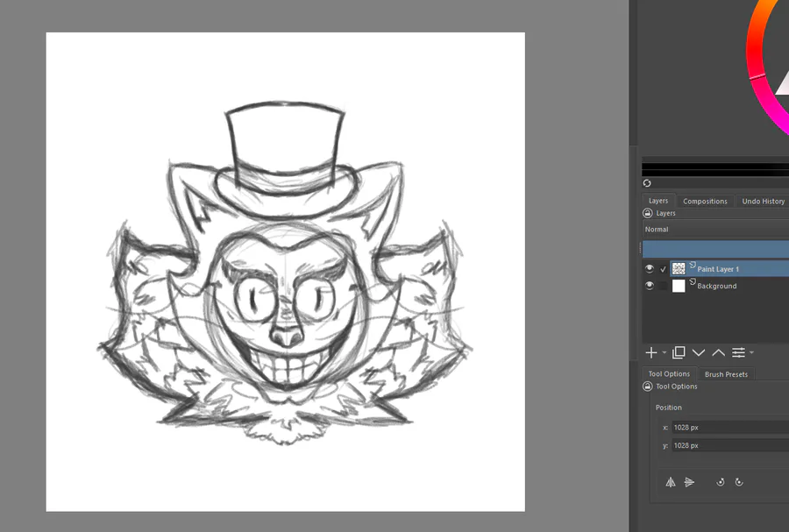Toggle the lock icon on Tool Options docker
This screenshot has width=789, height=532.
(x=648, y=387)
